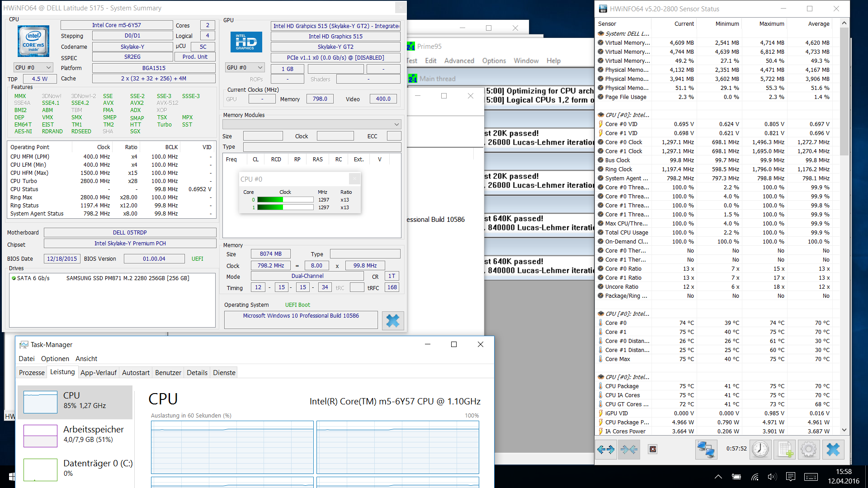The width and height of the screenshot is (868, 488).
Task: Open Advanced menu in Prime95
Action: (459, 61)
